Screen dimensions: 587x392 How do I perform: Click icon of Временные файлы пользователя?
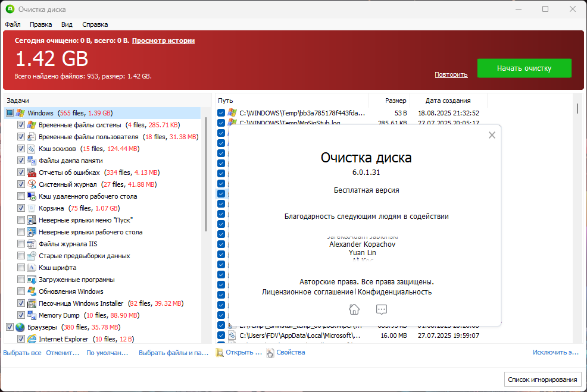32,137
